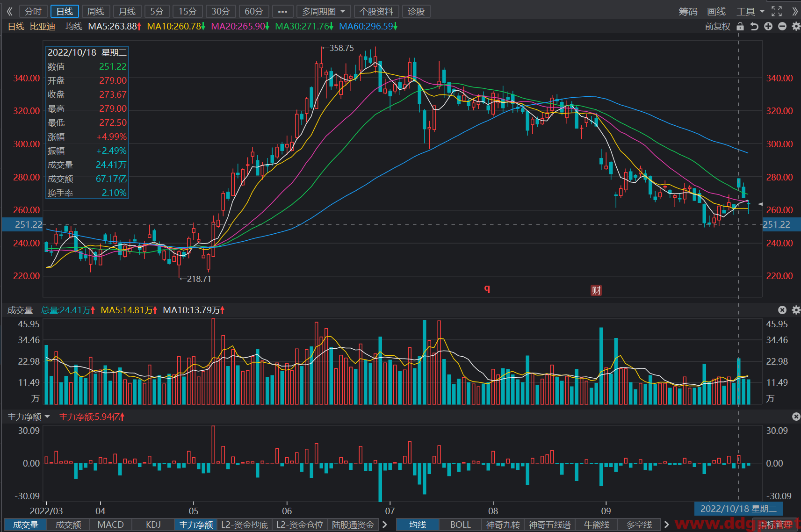Select the 主力净额 tab at bottom

(196, 525)
